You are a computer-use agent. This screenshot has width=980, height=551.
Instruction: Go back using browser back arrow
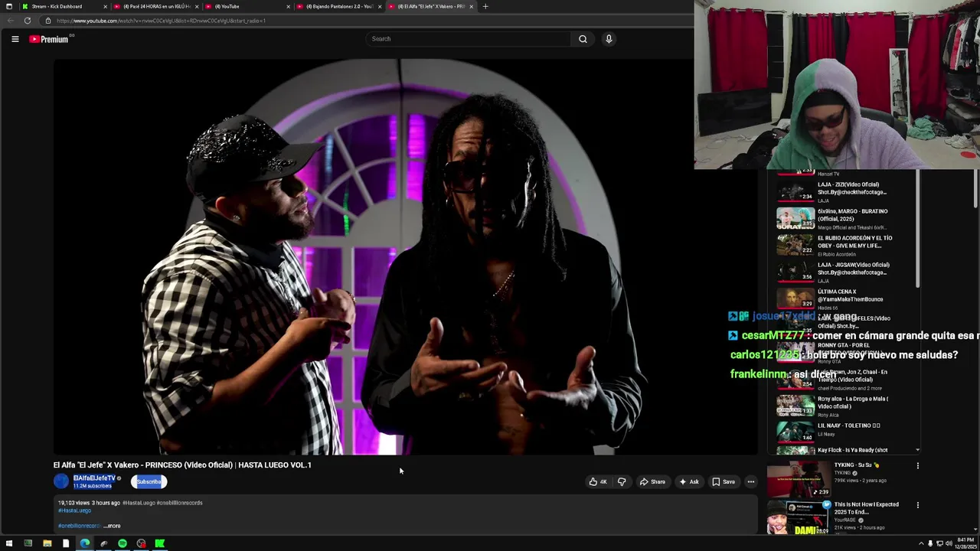[10, 21]
